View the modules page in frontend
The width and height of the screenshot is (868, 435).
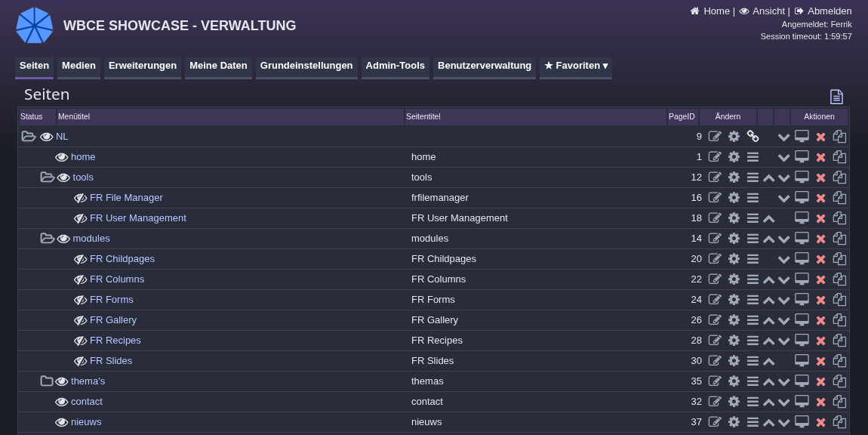[802, 239]
